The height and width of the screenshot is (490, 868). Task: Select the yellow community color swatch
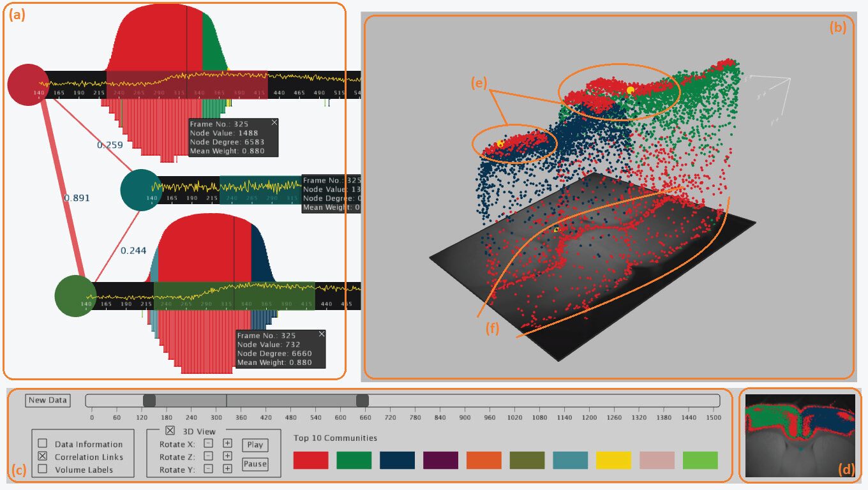coord(613,460)
